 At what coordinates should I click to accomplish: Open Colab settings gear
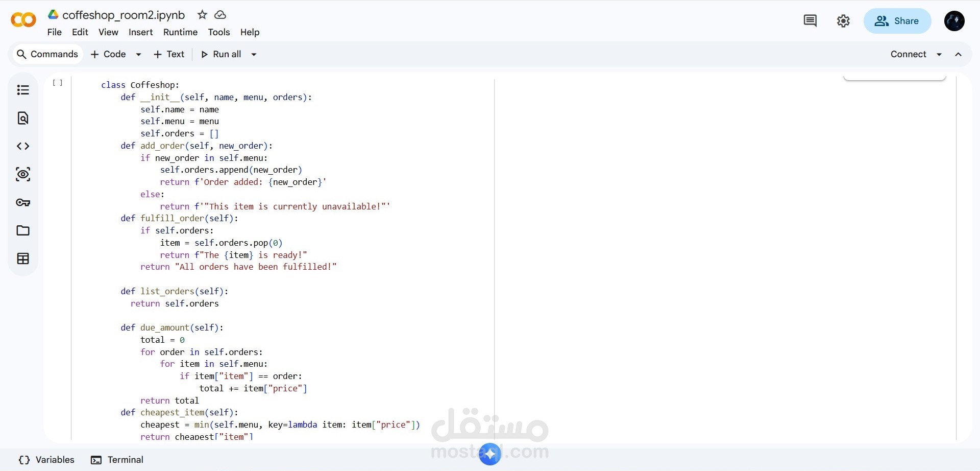(x=843, y=21)
